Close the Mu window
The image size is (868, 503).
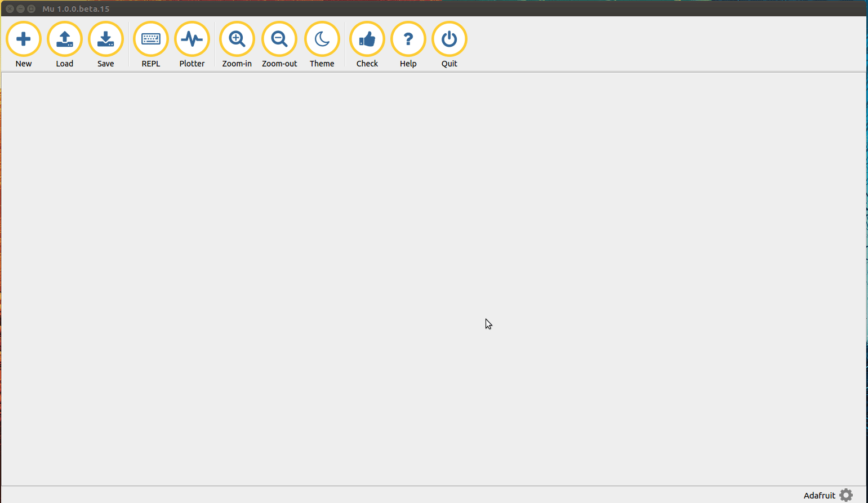[x=10, y=9]
